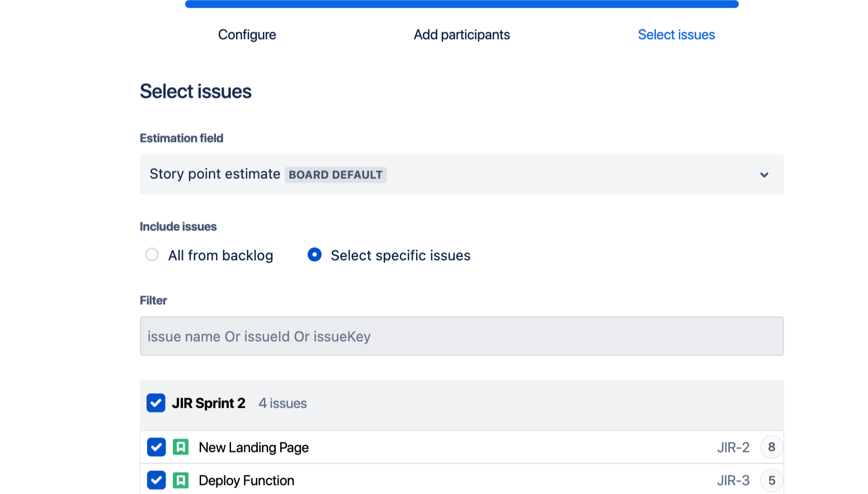The image size is (868, 494).
Task: Click the JIR Sprint 2 group header
Action: point(208,403)
